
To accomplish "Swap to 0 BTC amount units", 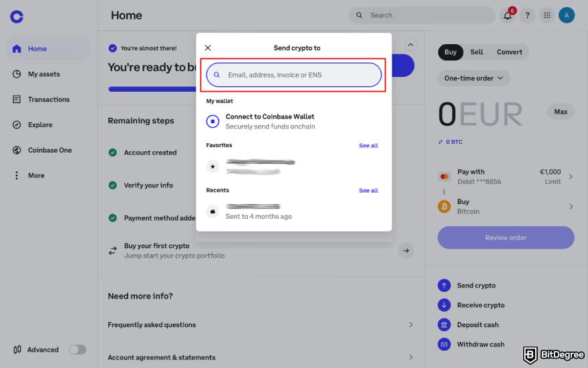I will (x=450, y=142).
